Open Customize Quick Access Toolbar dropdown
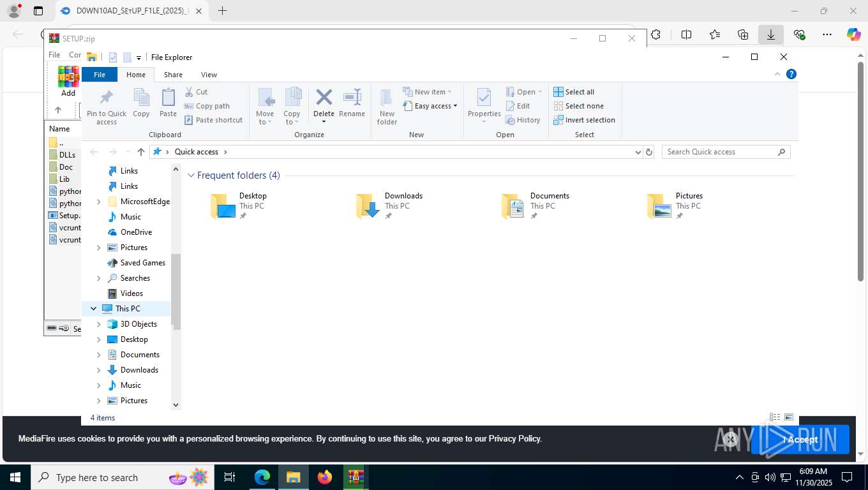The width and height of the screenshot is (868, 490). [139, 57]
